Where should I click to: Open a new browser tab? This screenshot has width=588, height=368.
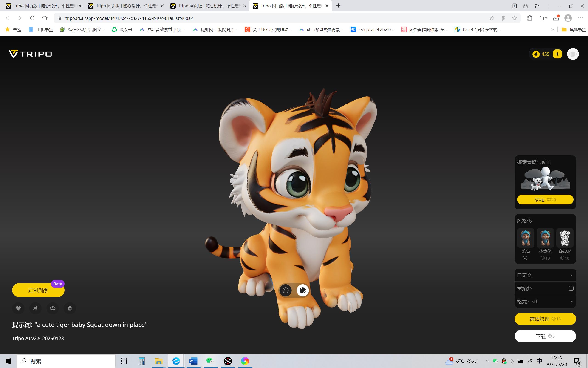pyautogui.click(x=339, y=6)
